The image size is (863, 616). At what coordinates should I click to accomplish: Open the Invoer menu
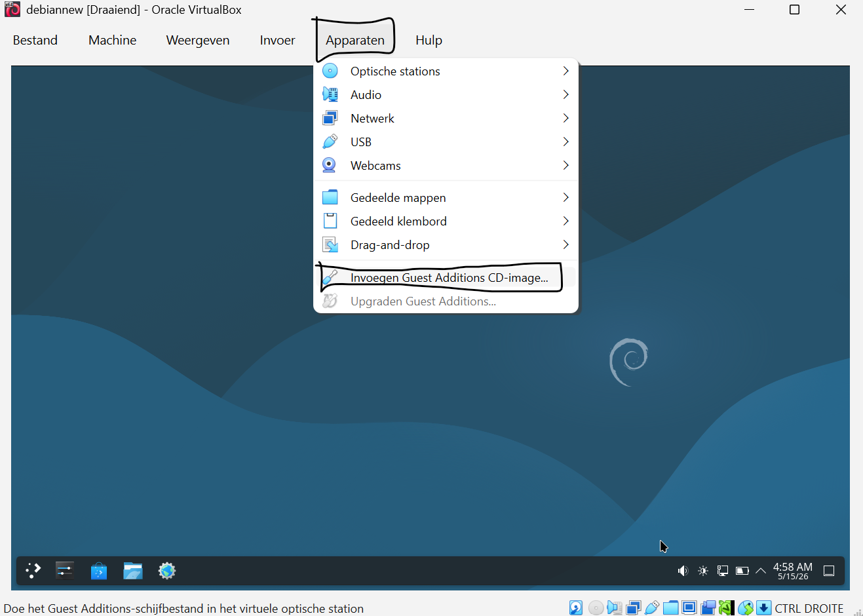tap(277, 40)
